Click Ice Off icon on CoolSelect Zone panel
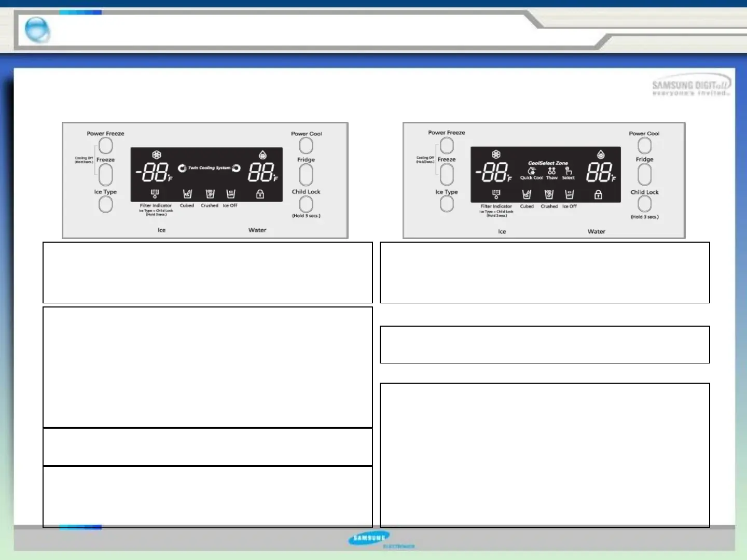 click(570, 194)
